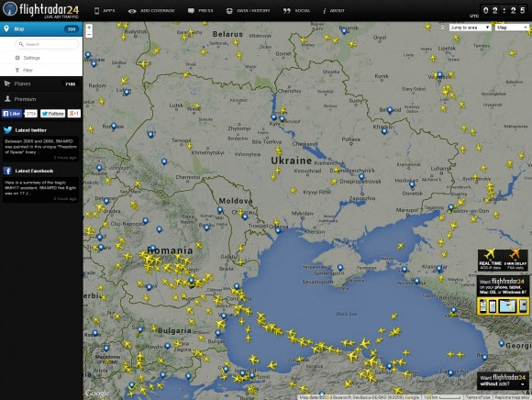Select the Donetsk airport pin
532x400 pixels.
point(412,184)
